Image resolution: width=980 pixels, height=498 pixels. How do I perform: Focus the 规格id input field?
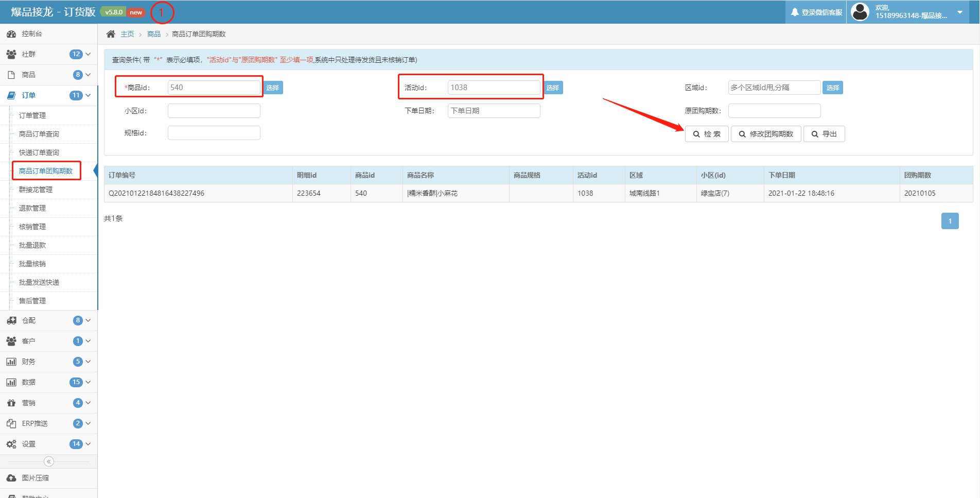pos(214,133)
